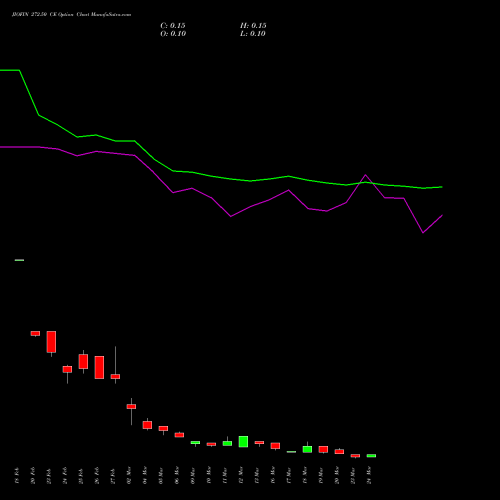Click the red candle above 02 Mar
The height and width of the screenshot is (500, 500).
(131, 406)
